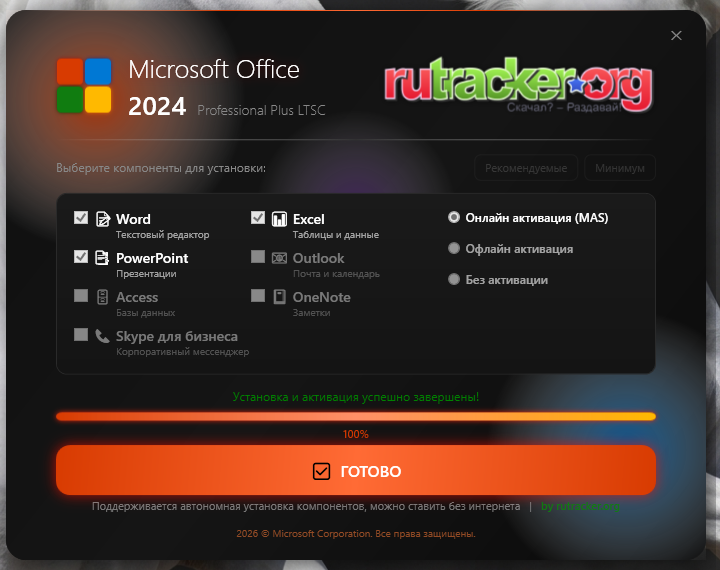The image size is (720, 570).
Task: Click the Access label text
Action: click(137, 297)
